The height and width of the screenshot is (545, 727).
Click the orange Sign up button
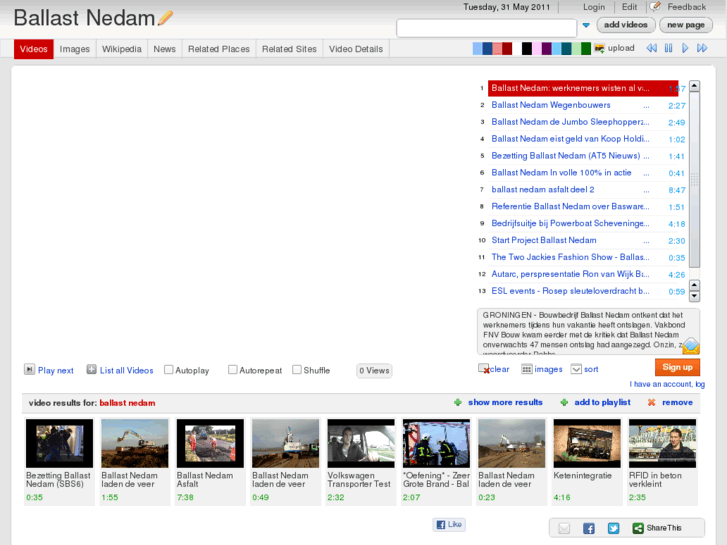677,367
